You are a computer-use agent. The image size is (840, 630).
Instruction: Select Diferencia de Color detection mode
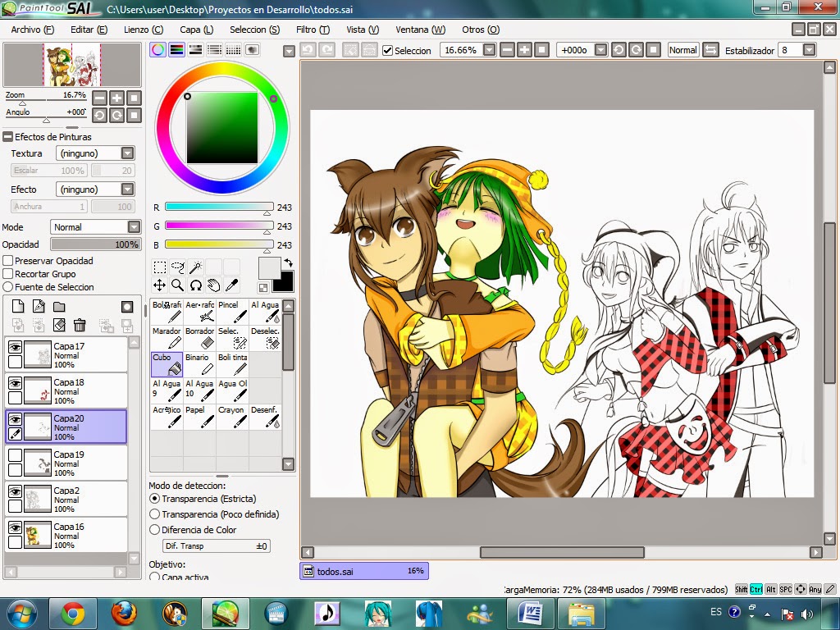[155, 530]
